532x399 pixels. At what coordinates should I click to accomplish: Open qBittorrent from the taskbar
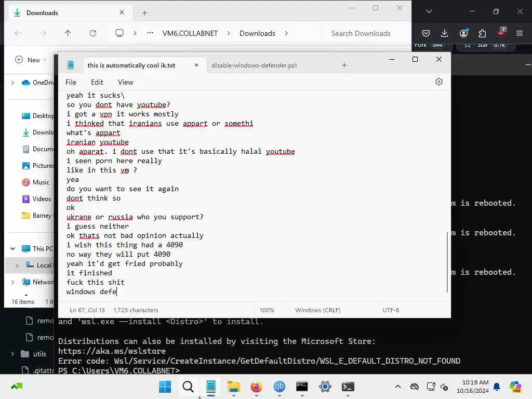click(x=279, y=387)
